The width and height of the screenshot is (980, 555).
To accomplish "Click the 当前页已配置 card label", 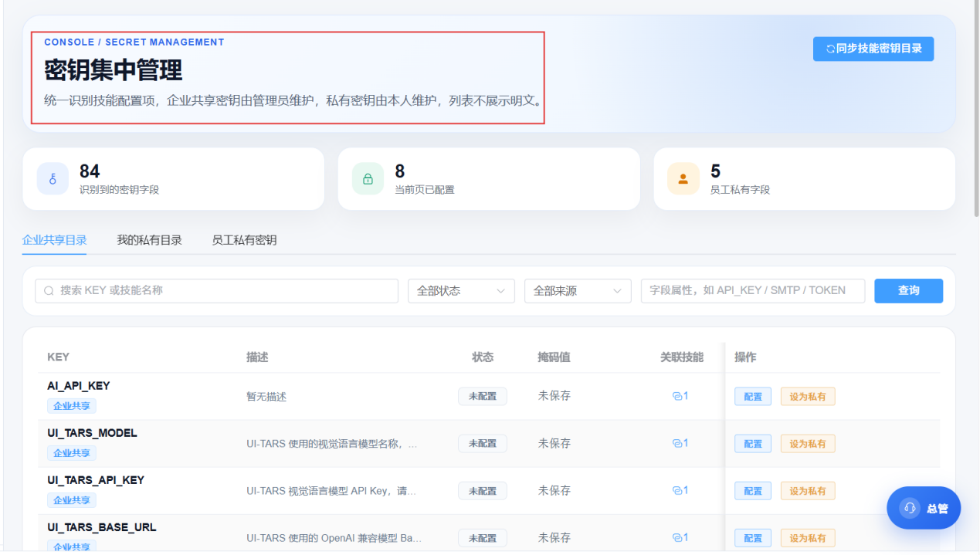I will [x=425, y=190].
